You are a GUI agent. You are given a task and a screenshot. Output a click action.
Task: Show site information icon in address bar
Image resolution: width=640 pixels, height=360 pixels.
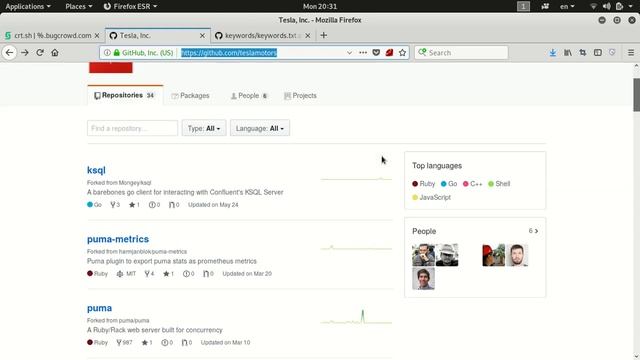click(107, 53)
